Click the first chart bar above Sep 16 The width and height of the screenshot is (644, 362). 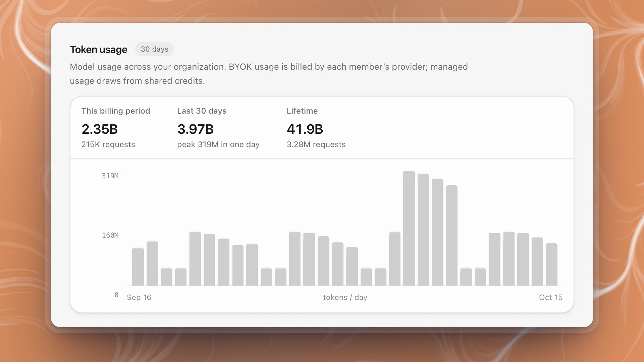(x=138, y=267)
